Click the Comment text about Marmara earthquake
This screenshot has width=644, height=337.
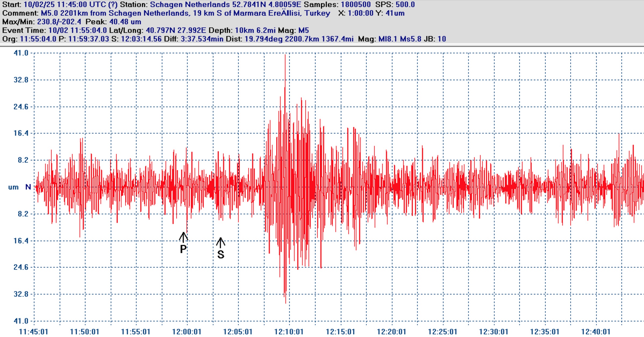185,13
